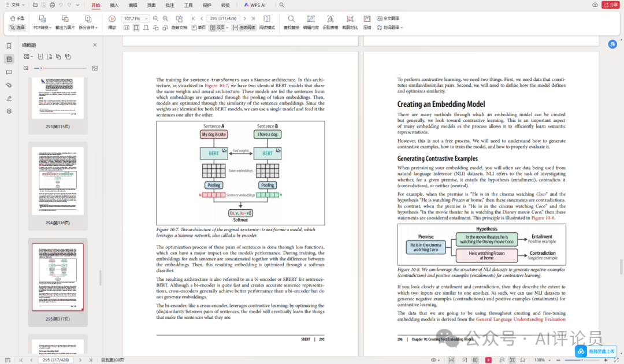Open Screenshot Compare (截图对比)
The width and height of the screenshot is (624, 364).
[x=350, y=23]
